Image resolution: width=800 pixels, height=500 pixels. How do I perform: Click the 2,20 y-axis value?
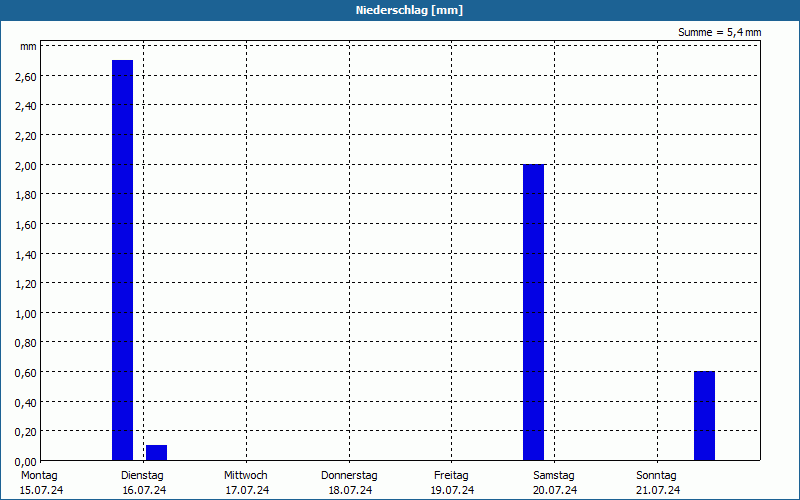coord(26,136)
